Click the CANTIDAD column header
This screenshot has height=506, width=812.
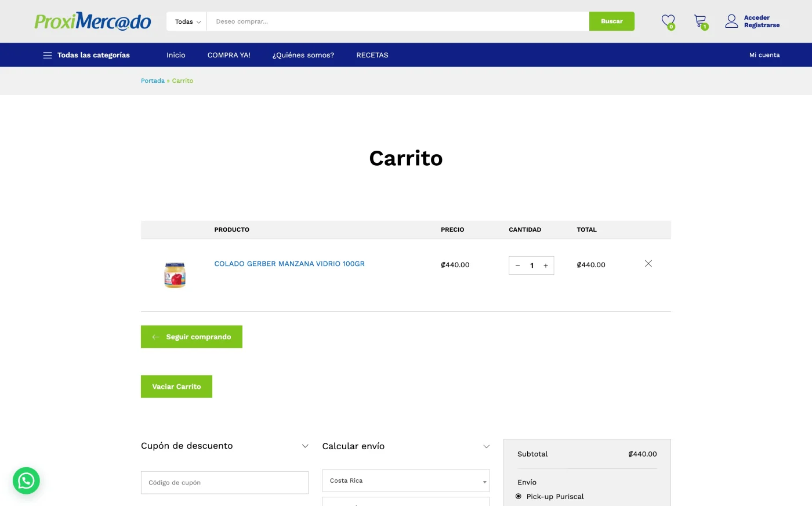525,230
